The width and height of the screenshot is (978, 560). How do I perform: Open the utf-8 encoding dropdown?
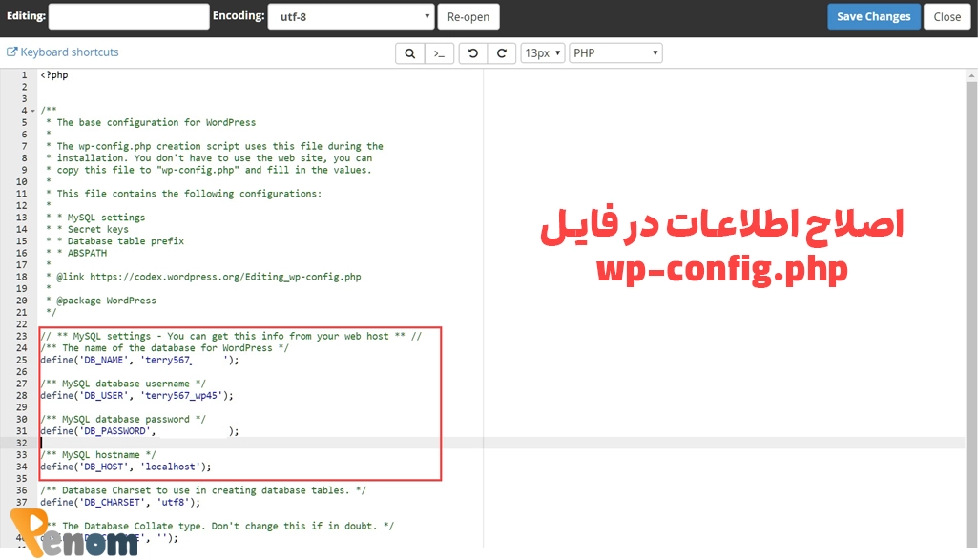[x=350, y=16]
